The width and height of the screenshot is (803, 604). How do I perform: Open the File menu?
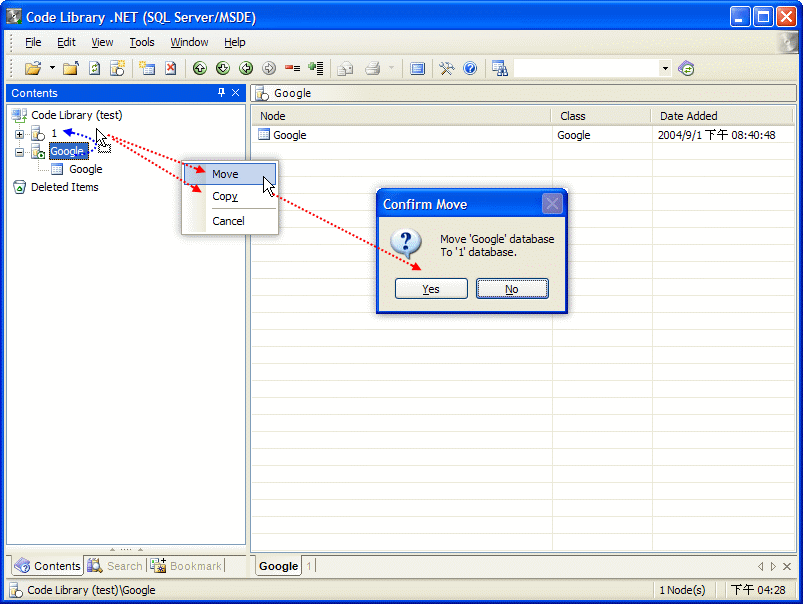(33, 43)
